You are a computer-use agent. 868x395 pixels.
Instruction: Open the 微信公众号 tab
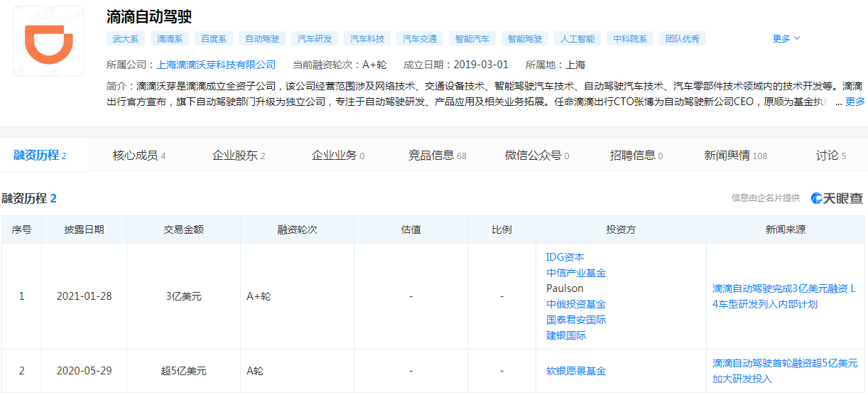tap(537, 155)
